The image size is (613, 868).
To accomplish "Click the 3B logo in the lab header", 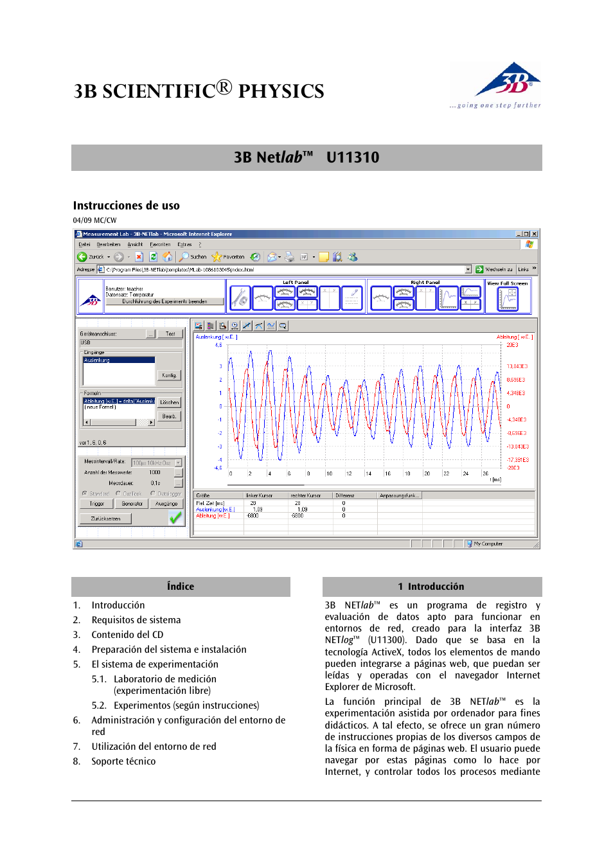I will [91, 300].
